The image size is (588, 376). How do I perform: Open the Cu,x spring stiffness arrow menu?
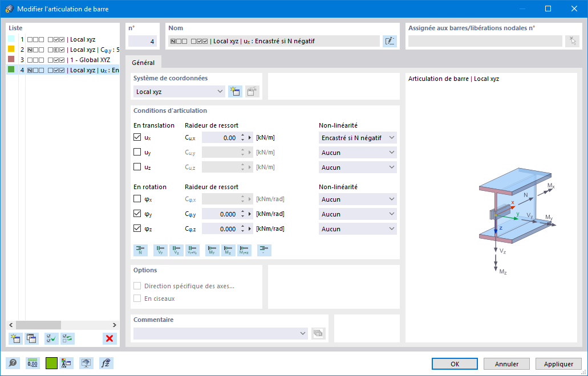tap(250, 137)
